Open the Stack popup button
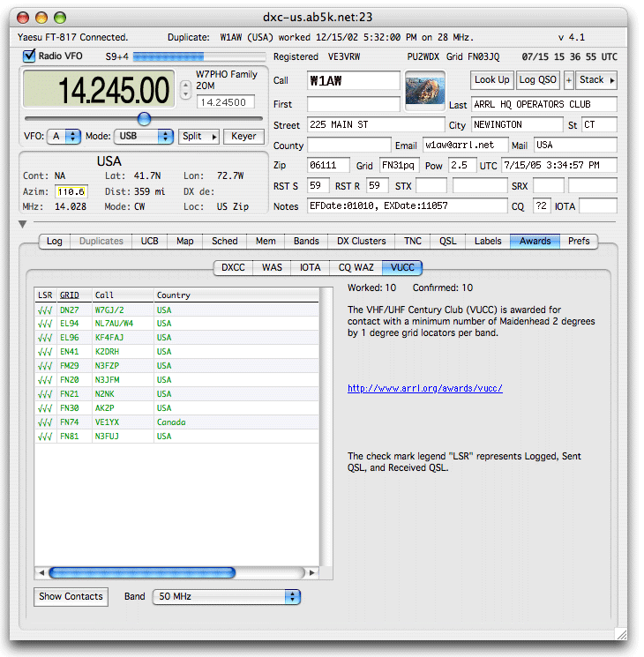Screen dimensions: 644x657 tap(597, 79)
